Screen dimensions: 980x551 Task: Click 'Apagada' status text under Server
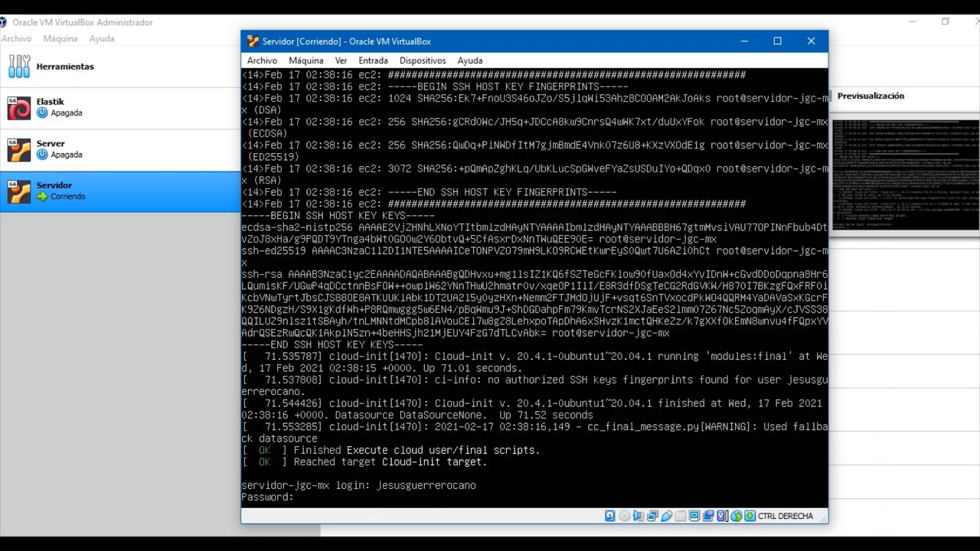pyautogui.click(x=67, y=155)
